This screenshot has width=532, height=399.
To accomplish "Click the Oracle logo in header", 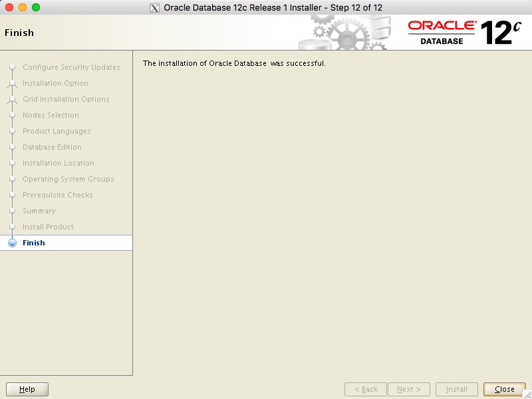I will (x=442, y=25).
